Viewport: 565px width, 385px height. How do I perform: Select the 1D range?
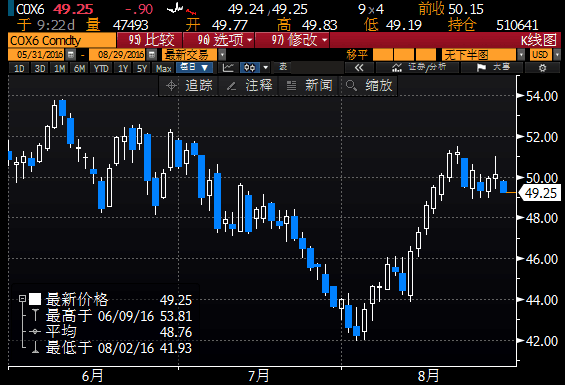point(19,68)
